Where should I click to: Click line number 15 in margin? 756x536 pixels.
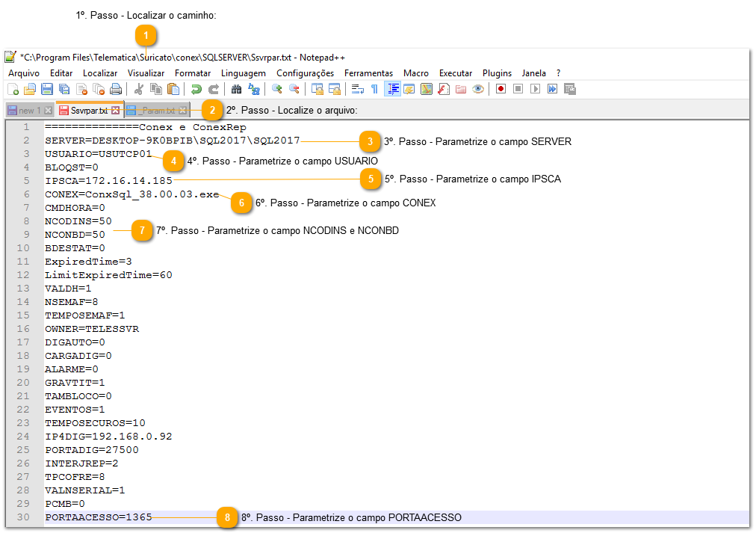point(23,315)
